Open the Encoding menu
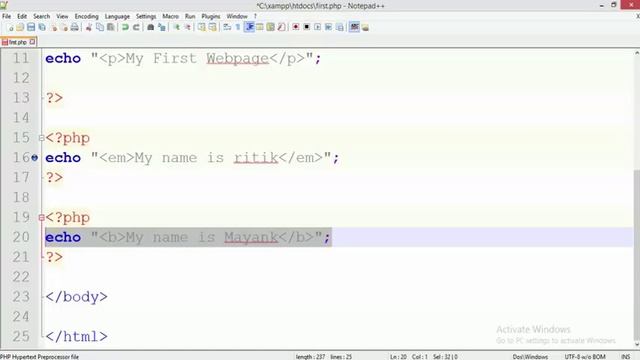The width and height of the screenshot is (640, 360). pos(87,16)
